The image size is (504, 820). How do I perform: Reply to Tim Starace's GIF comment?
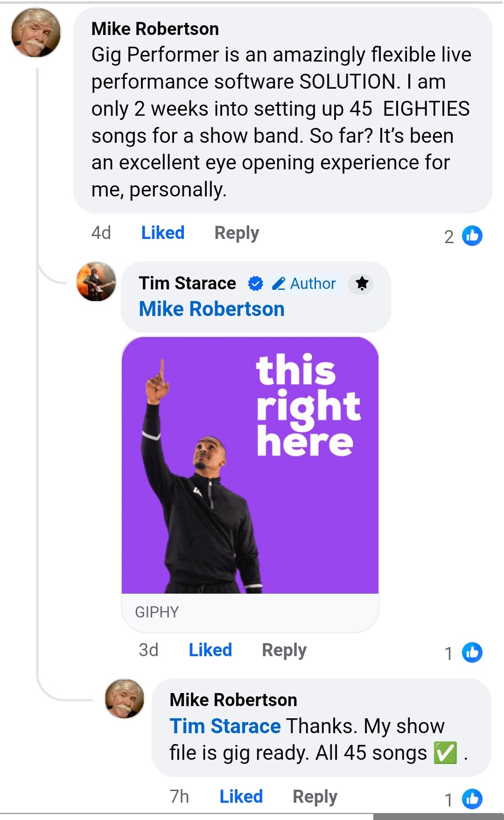284,650
